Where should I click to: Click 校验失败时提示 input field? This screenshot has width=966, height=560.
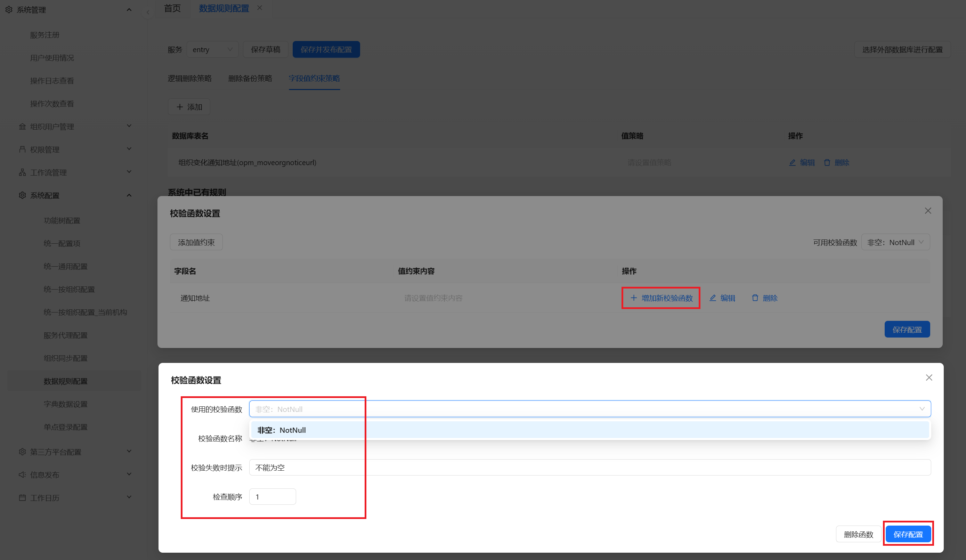tap(590, 467)
